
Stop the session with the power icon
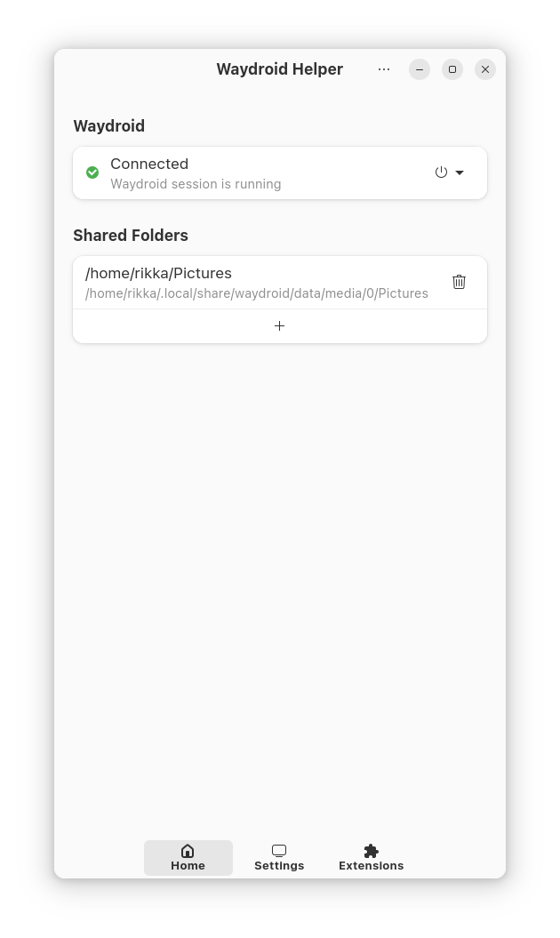coord(441,172)
